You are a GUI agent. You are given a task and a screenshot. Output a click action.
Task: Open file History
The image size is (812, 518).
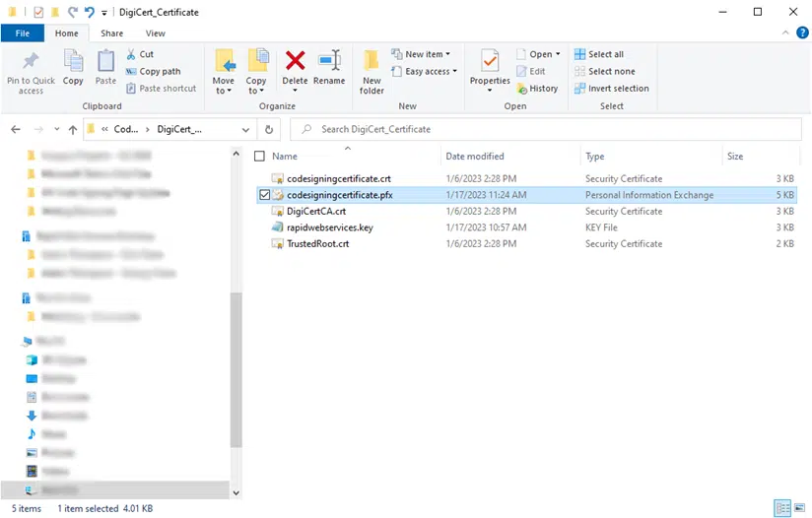[x=537, y=89]
